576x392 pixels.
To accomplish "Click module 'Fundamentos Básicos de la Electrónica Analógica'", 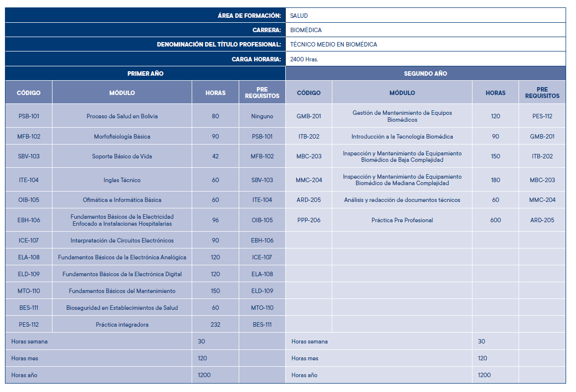I will pos(122,257).
